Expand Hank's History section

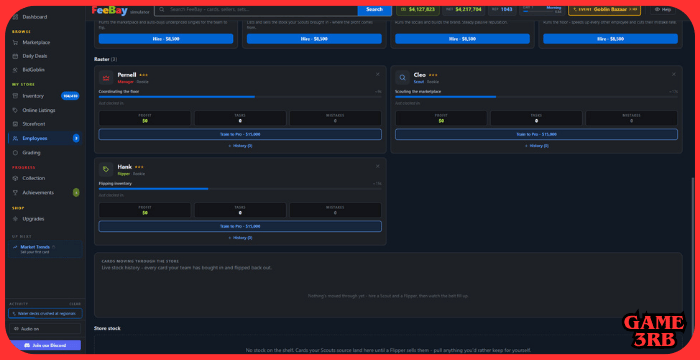tap(240, 238)
